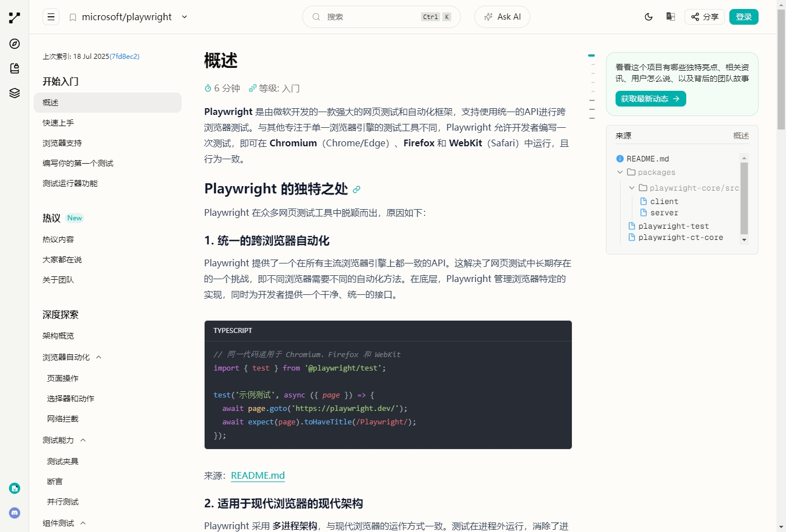Open the layers stack icon in the sidebar
Image resolution: width=786 pixels, height=532 pixels.
tap(15, 93)
